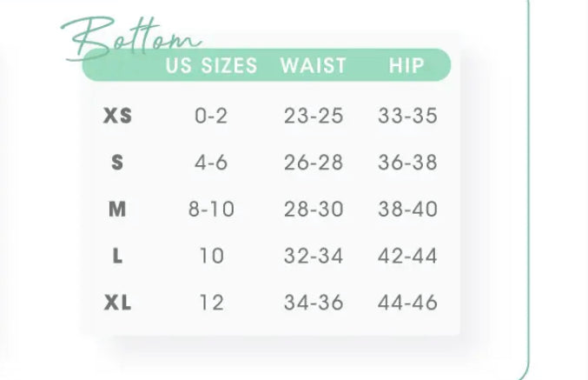Click the HIP column header
This screenshot has width=588, height=380.
click(x=406, y=66)
